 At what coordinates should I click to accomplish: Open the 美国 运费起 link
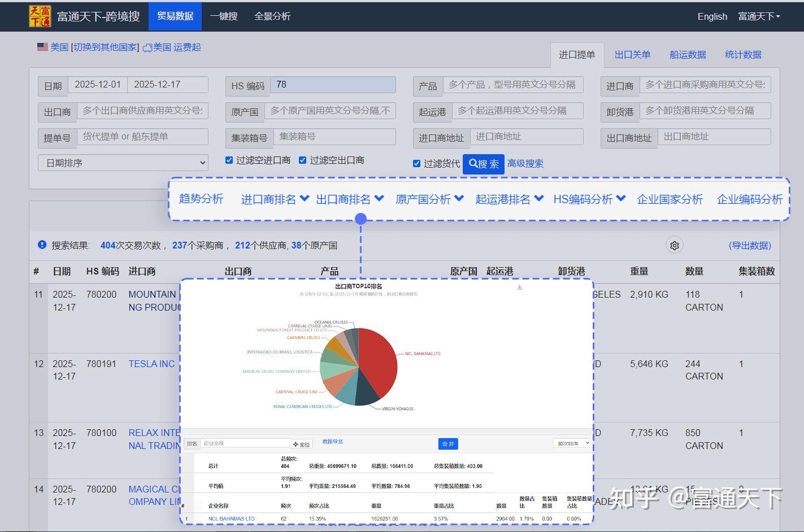pos(177,47)
